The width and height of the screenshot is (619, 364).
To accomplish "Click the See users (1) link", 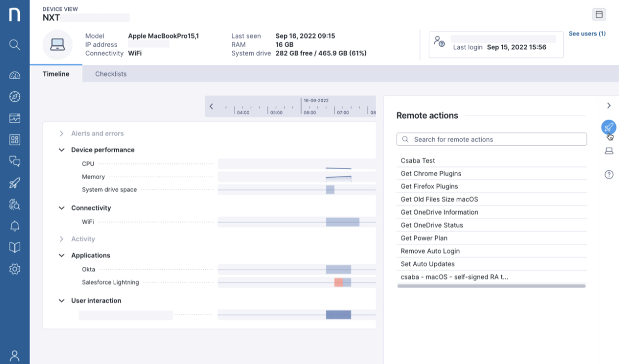I will (587, 34).
